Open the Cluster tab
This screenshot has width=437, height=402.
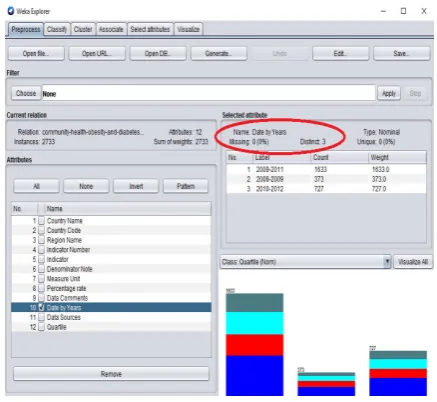(x=83, y=29)
